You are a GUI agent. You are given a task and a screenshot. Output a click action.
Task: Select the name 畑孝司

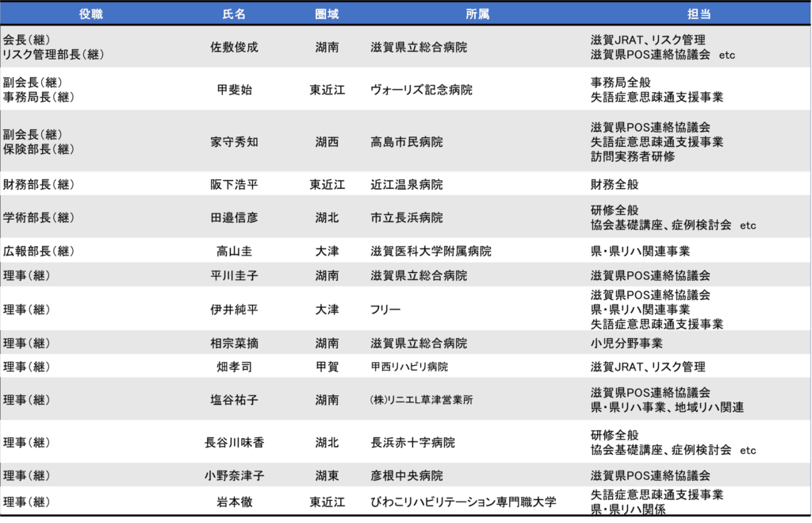[x=234, y=367]
